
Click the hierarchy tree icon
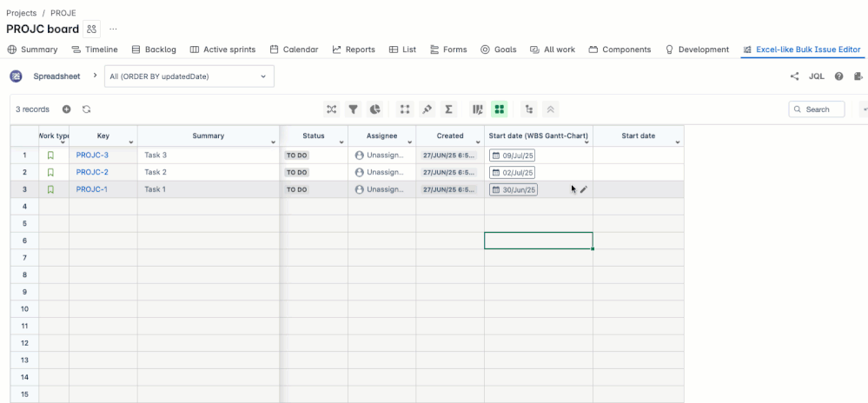[x=528, y=109]
